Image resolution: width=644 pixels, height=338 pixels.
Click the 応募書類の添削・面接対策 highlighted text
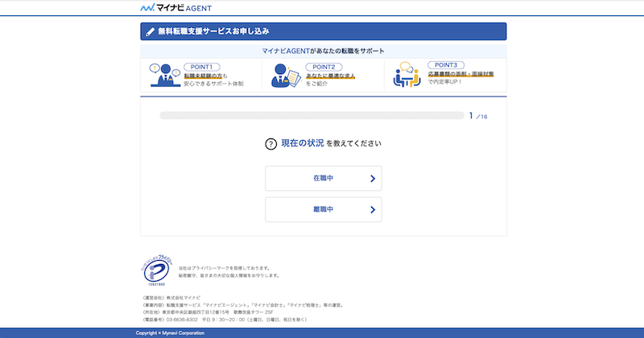460,74
